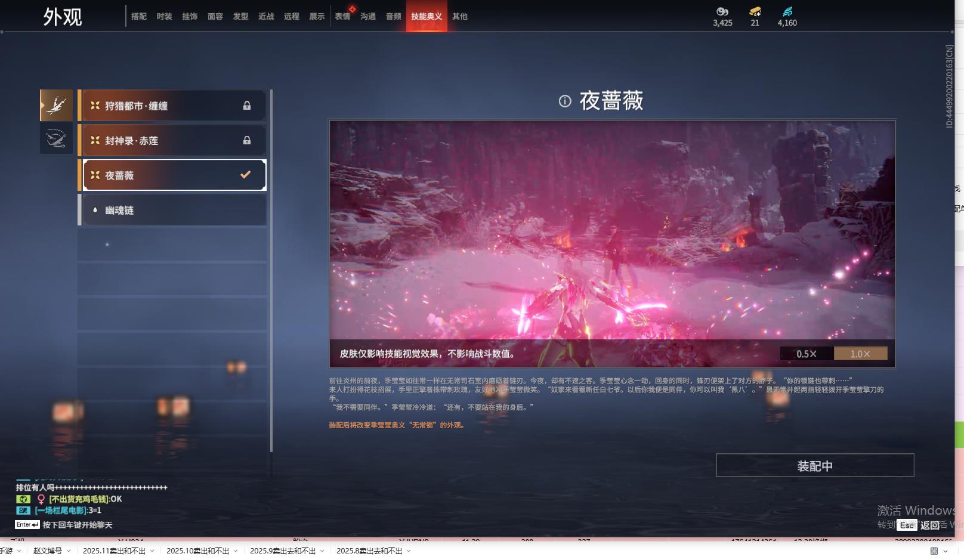Viewport: 964px width, 560px height.
Task: Go to the 发型 tab
Action: click(x=241, y=16)
